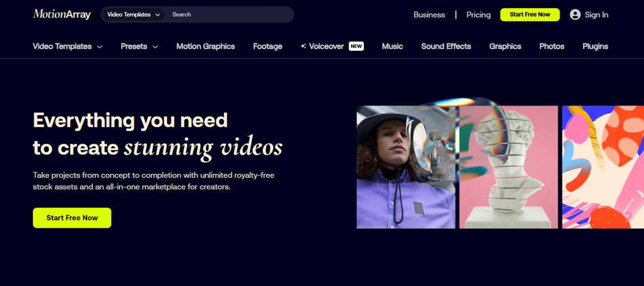
Task: Open the sliced statue bust thumbnail
Action: click(x=509, y=167)
